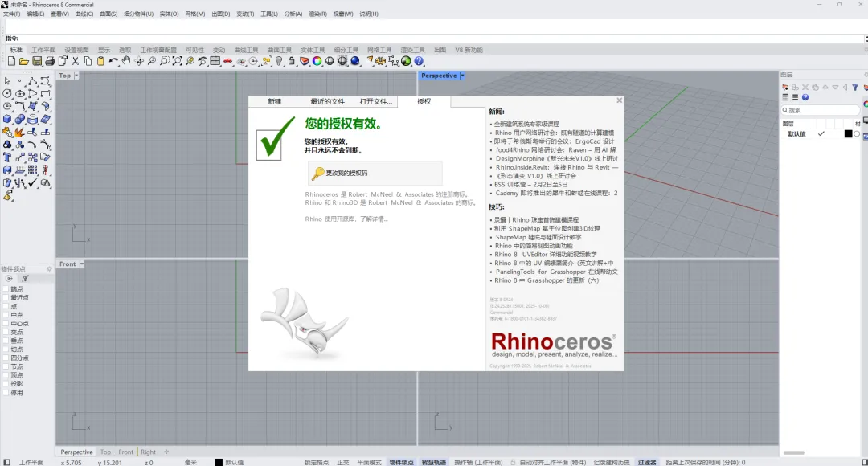The width and height of the screenshot is (868, 466).
Task: Click the Open file folder icon
Action: 24,61
